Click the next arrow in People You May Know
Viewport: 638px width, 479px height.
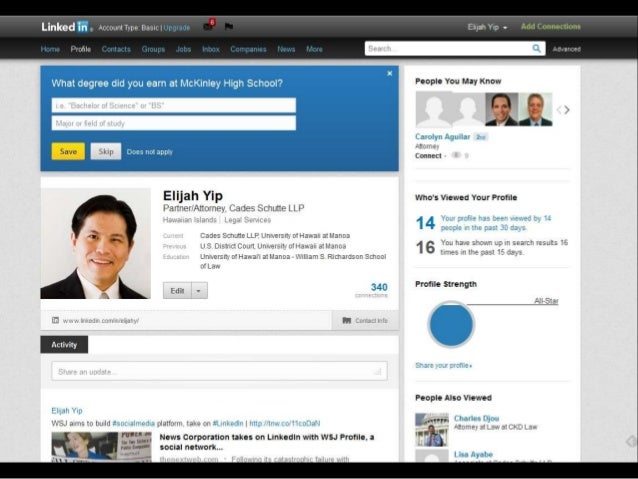pos(567,109)
